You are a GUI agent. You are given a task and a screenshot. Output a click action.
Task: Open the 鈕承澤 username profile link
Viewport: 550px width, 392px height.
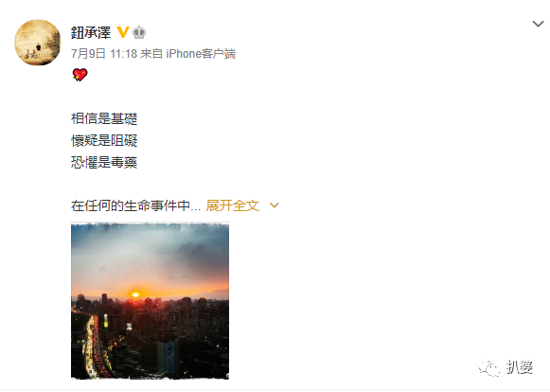pos(91,32)
